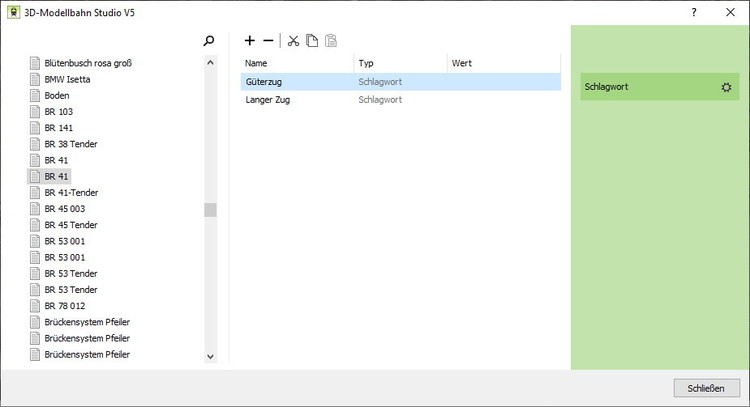Viewport: 750px width, 407px height.
Task: Click the help question mark button
Action: coord(694,12)
